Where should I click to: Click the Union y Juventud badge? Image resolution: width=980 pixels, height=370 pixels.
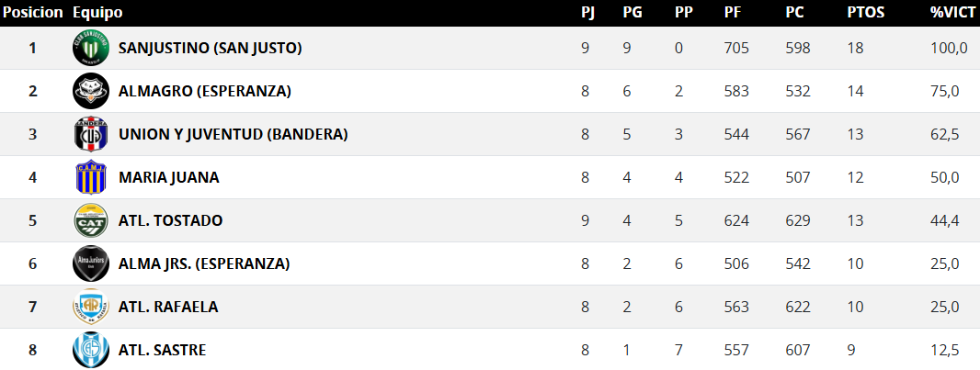click(x=91, y=134)
